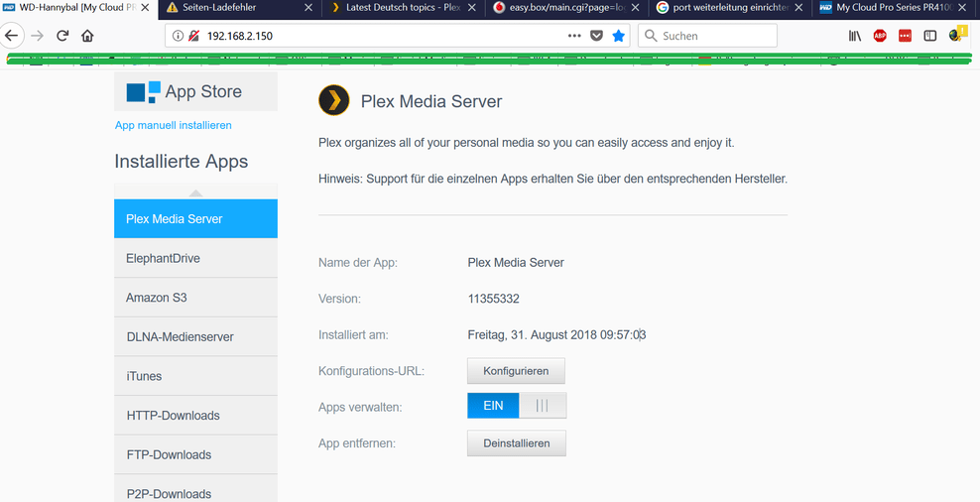Select DLNA-Medienserver app entry
The height and width of the screenshot is (502, 980).
click(x=195, y=337)
